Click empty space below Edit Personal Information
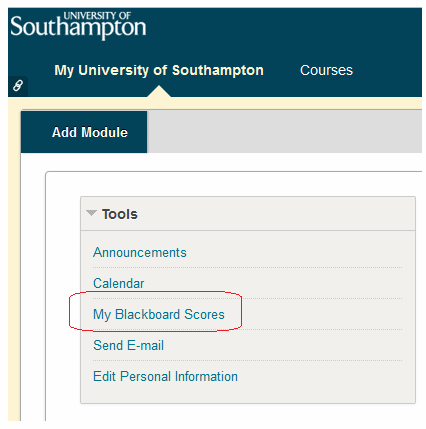This screenshot has width=426, height=429. [248, 393]
